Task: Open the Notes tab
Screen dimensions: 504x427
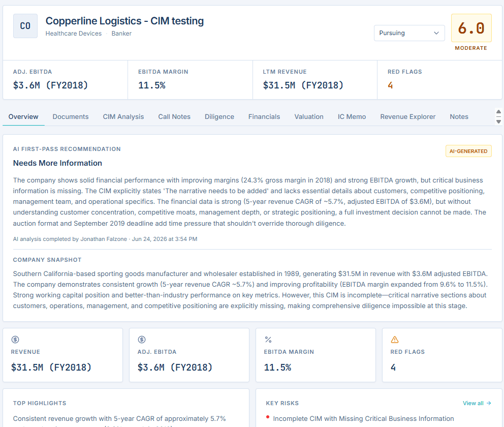Action: 459,117
